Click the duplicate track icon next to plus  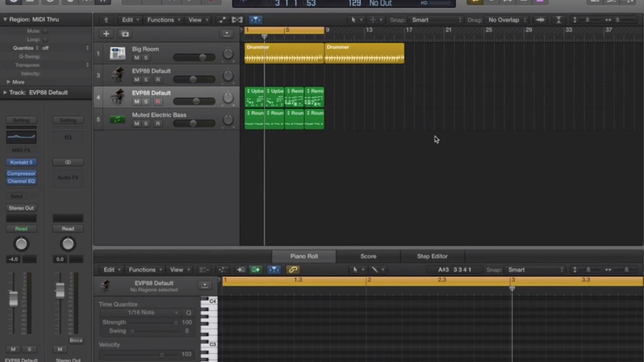point(125,33)
